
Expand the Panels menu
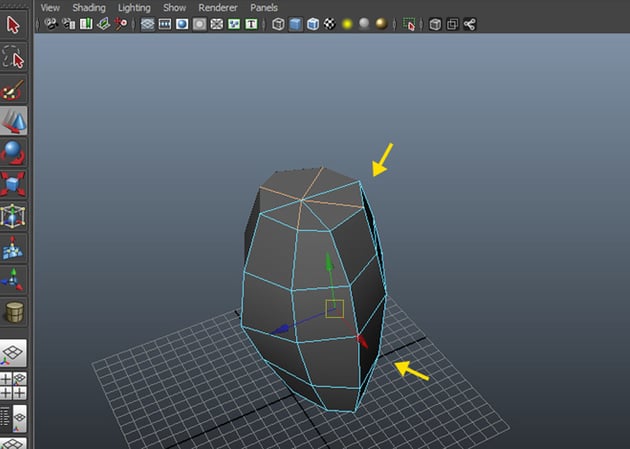(x=264, y=7)
